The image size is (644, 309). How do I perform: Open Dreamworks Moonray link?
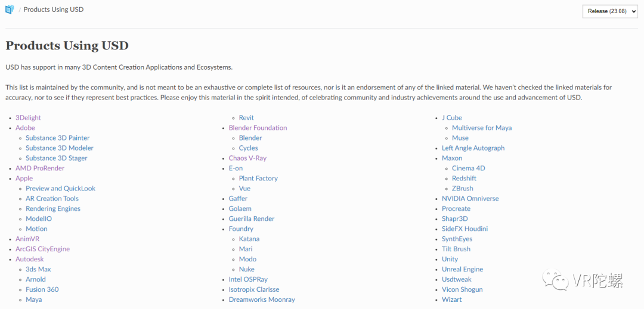262,299
